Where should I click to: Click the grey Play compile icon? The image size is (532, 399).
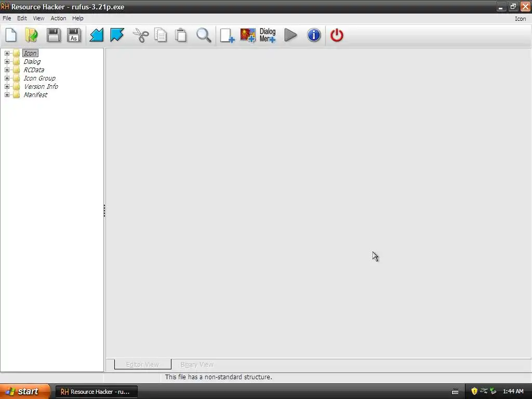(x=290, y=35)
